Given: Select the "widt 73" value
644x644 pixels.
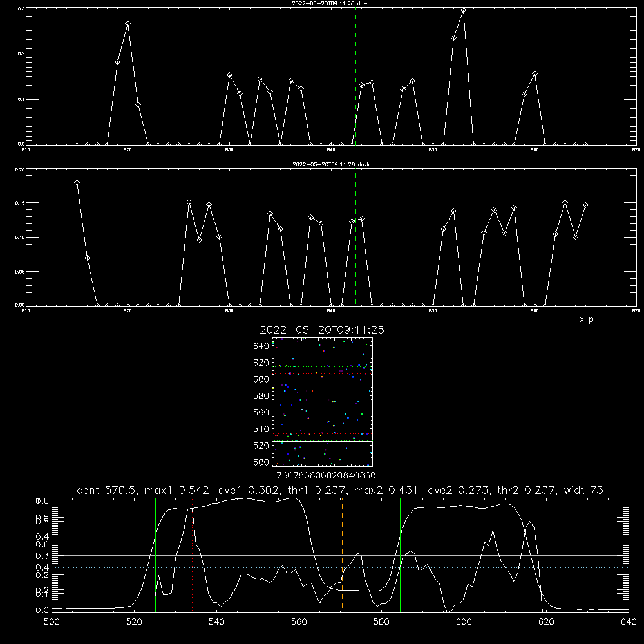Looking at the screenshot, I should tap(583, 490).
